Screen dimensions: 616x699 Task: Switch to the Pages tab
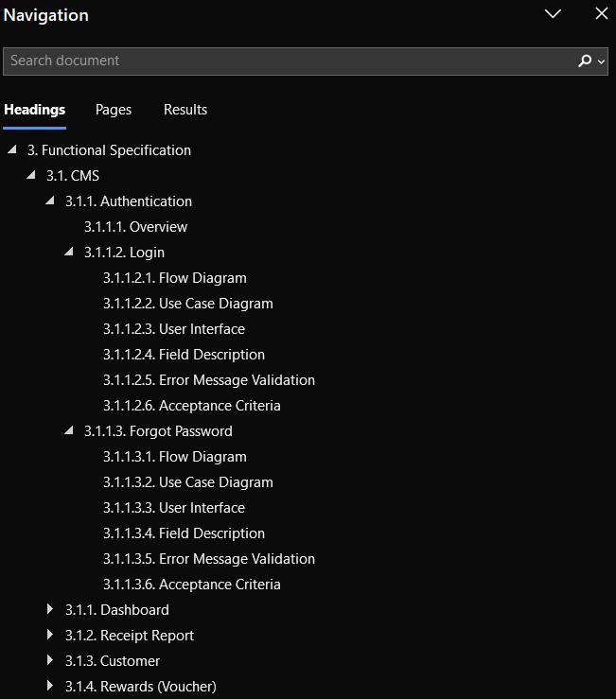click(x=114, y=110)
